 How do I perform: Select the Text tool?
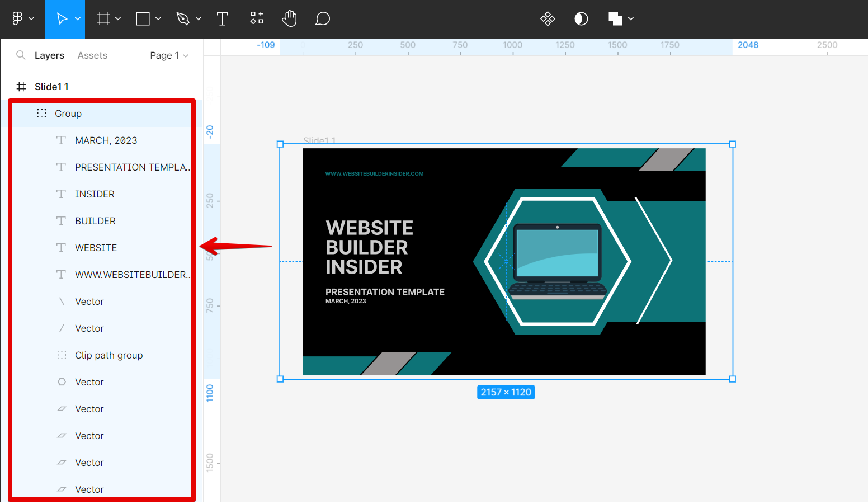pyautogui.click(x=223, y=19)
